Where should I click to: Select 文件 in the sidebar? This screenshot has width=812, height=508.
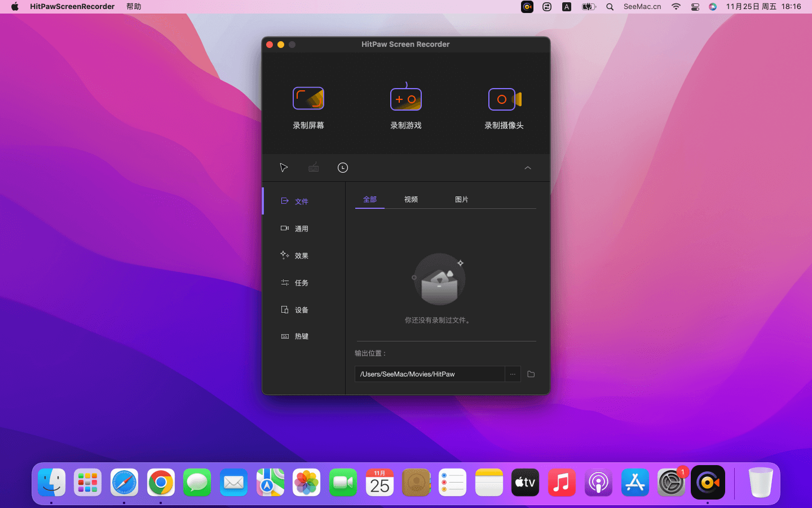[303, 202]
